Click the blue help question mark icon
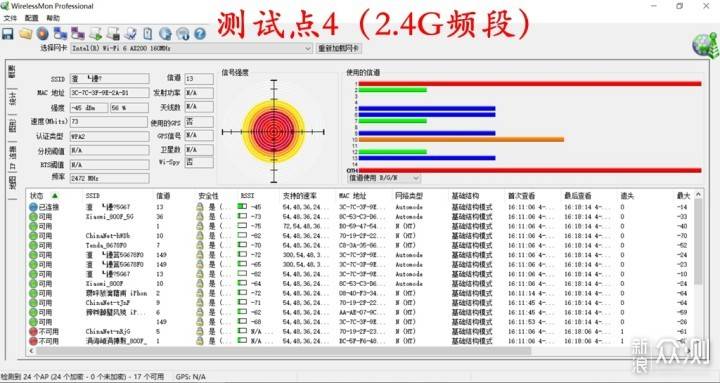Screen dimensions: 720x383 pyautogui.click(x=200, y=34)
